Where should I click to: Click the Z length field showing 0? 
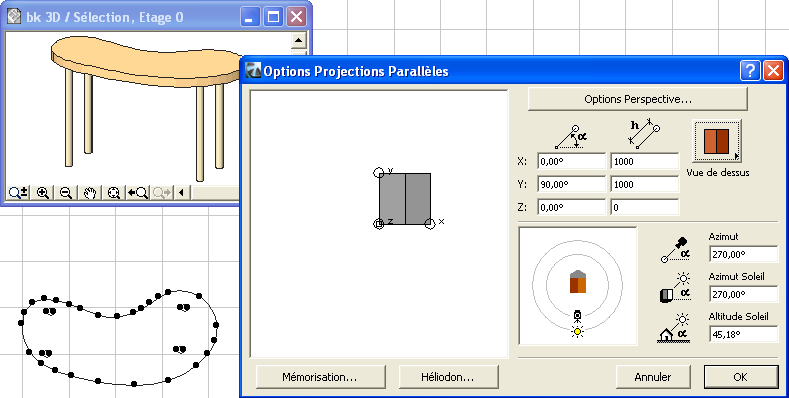click(645, 207)
